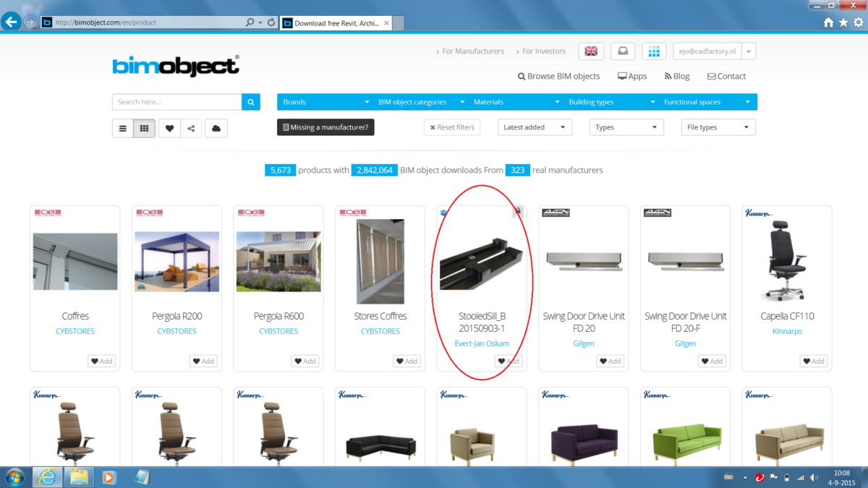
Task: Open Kinnarps link under Capella CF110
Action: coord(787,331)
